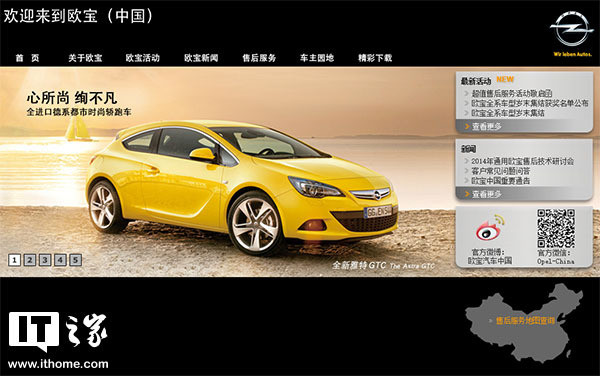The width and height of the screenshot is (600, 376).
Task: Open the 客户常见问题问答 news link
Action: point(501,171)
